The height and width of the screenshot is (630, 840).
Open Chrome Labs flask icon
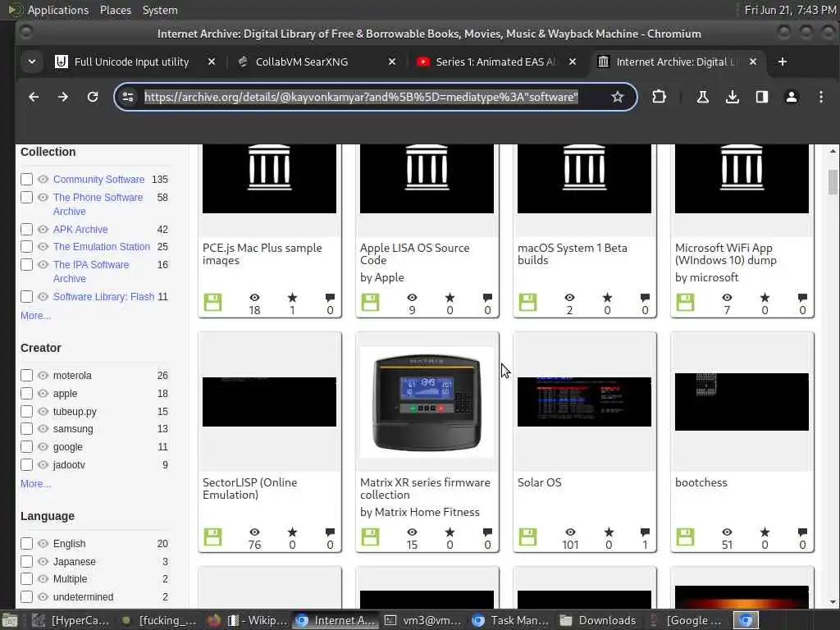[702, 97]
